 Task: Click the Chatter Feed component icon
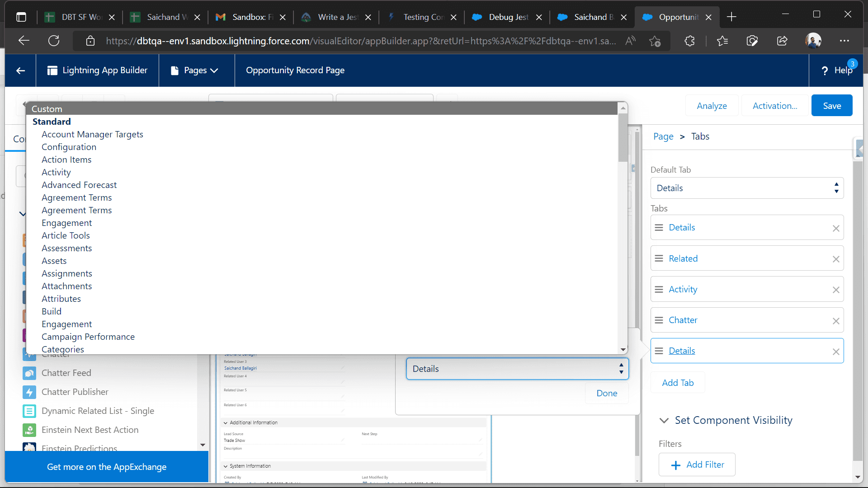pyautogui.click(x=29, y=373)
